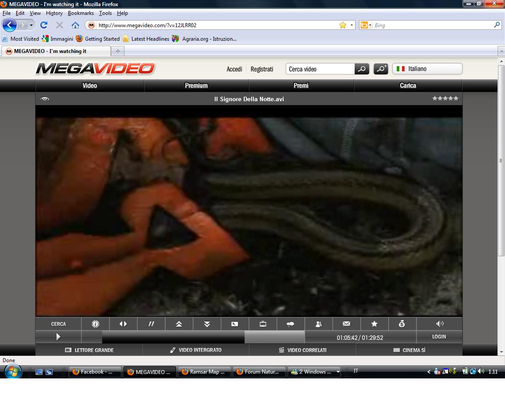The width and height of the screenshot is (505, 420).
Task: Click the envelope icon to email video
Action: pos(346,324)
